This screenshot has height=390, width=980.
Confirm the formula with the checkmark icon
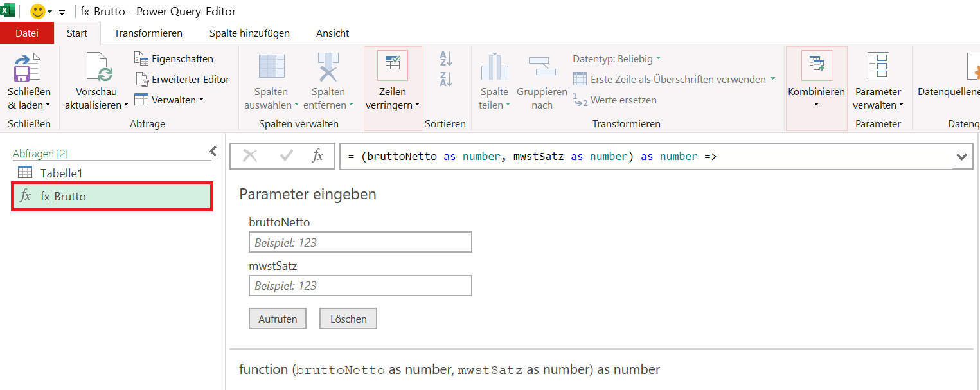[286, 155]
